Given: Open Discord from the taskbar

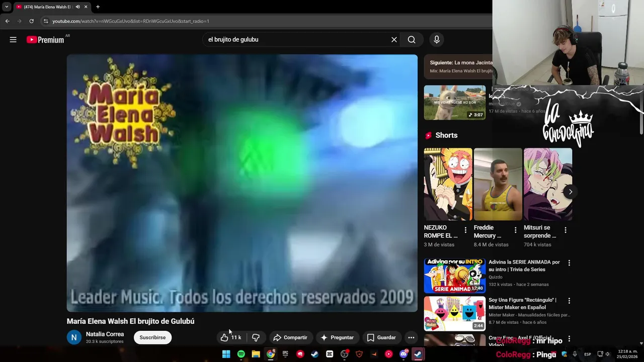Looking at the screenshot, I should click(403, 354).
